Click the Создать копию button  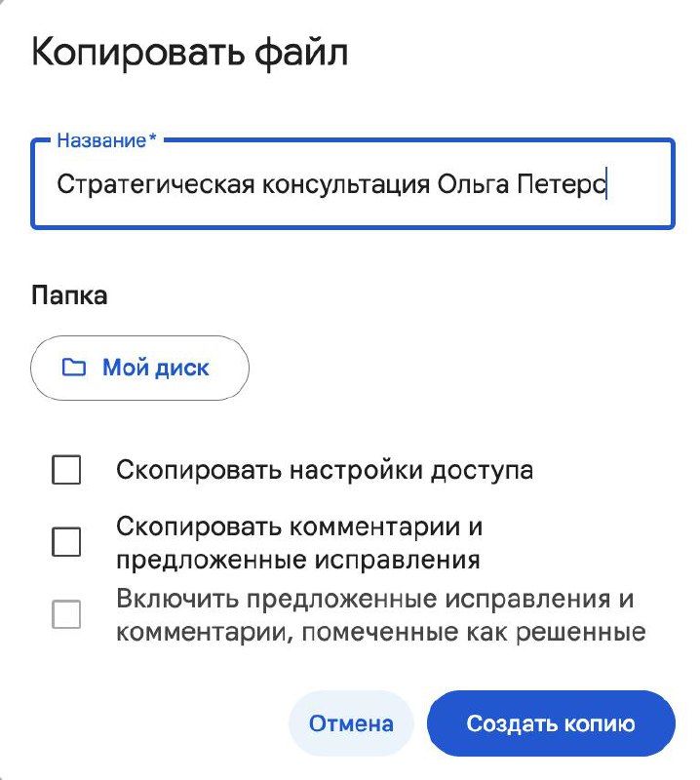click(551, 723)
